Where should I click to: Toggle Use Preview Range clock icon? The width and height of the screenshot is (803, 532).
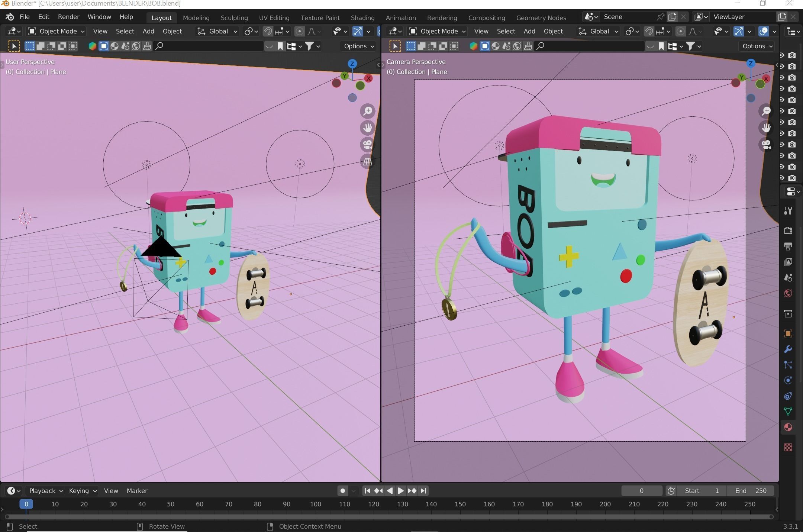[671, 491]
